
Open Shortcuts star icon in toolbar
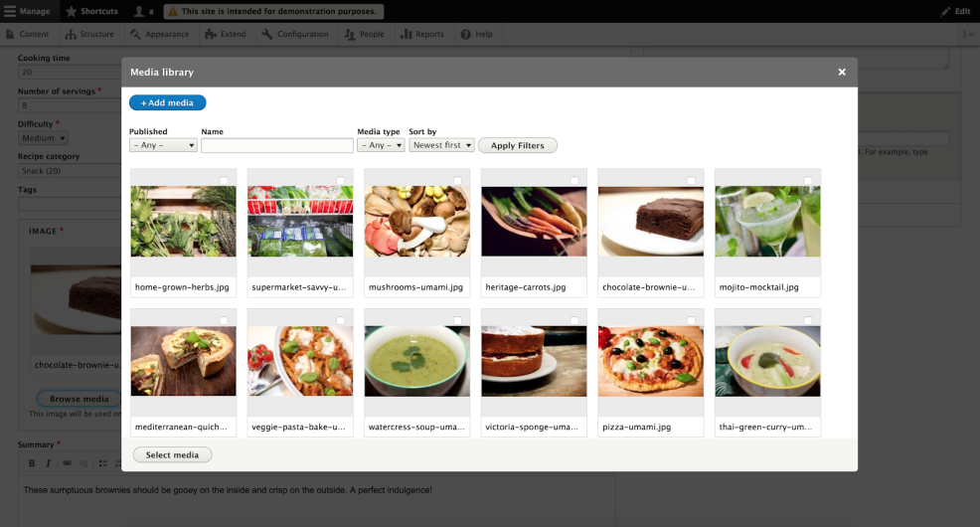(71, 11)
